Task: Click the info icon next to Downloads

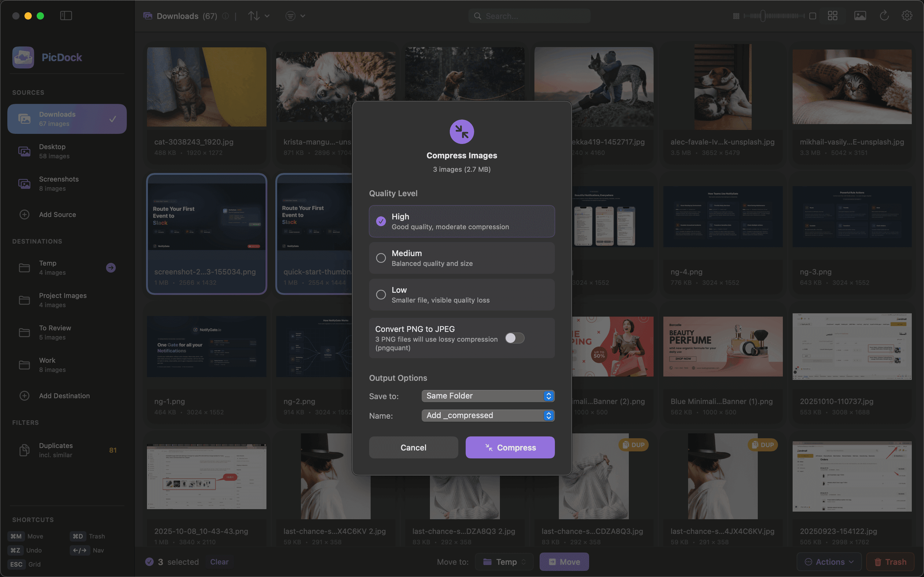Action: pos(225,16)
